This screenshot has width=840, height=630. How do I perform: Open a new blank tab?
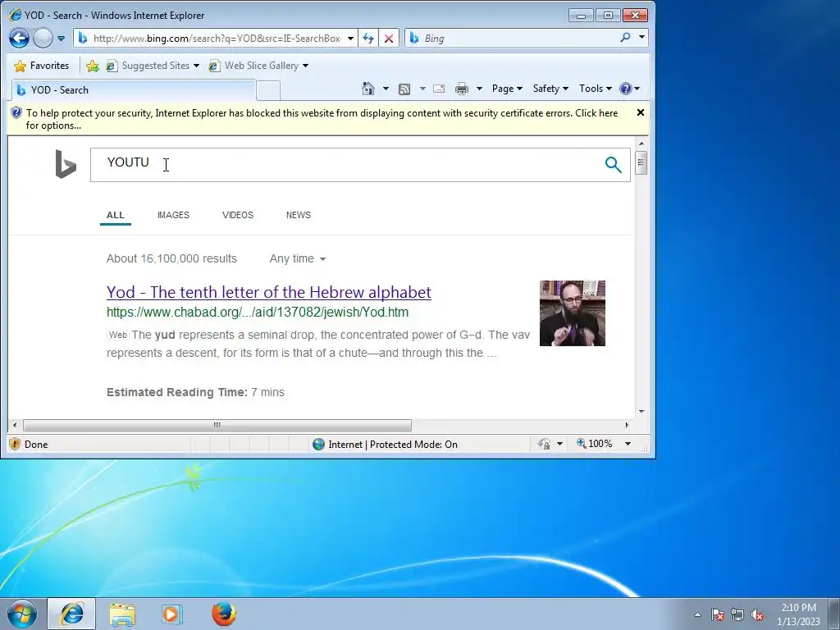click(x=268, y=90)
